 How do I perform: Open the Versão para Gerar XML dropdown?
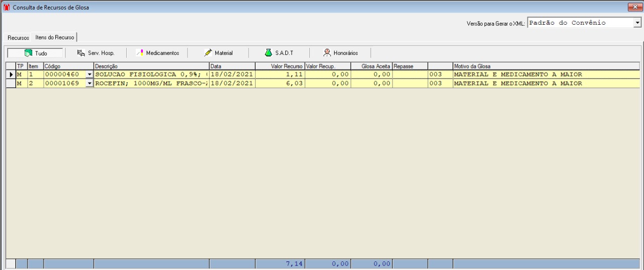[637, 23]
